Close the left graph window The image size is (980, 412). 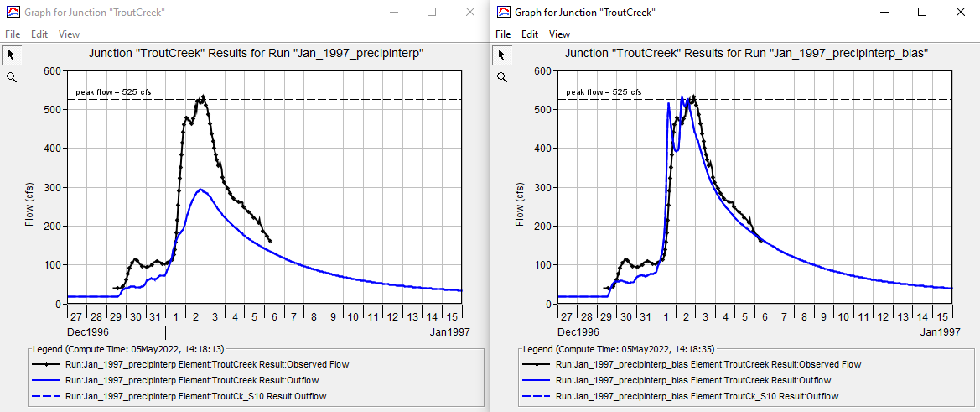click(x=470, y=12)
